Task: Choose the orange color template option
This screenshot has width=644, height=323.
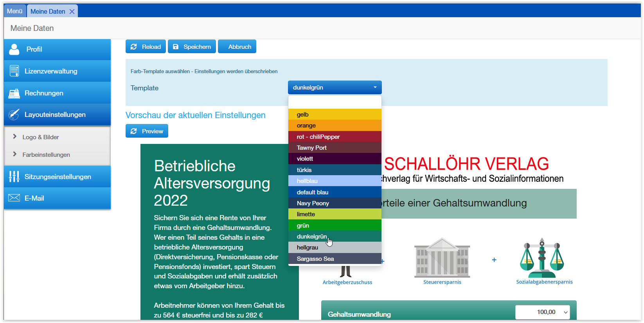Action: (x=335, y=126)
